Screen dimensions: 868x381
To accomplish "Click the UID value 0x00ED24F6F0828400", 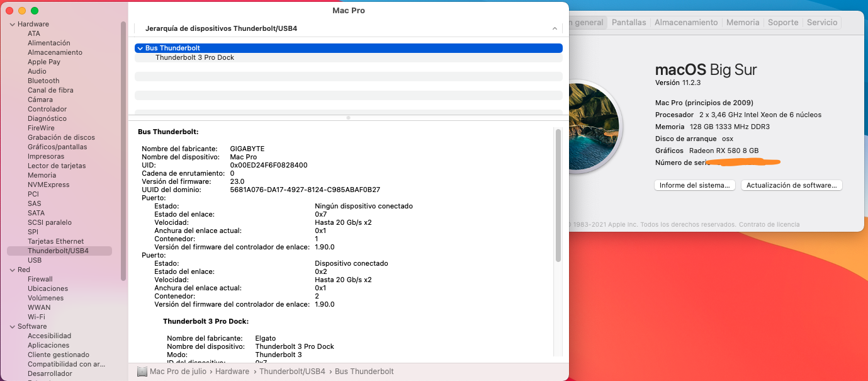I will coord(269,165).
